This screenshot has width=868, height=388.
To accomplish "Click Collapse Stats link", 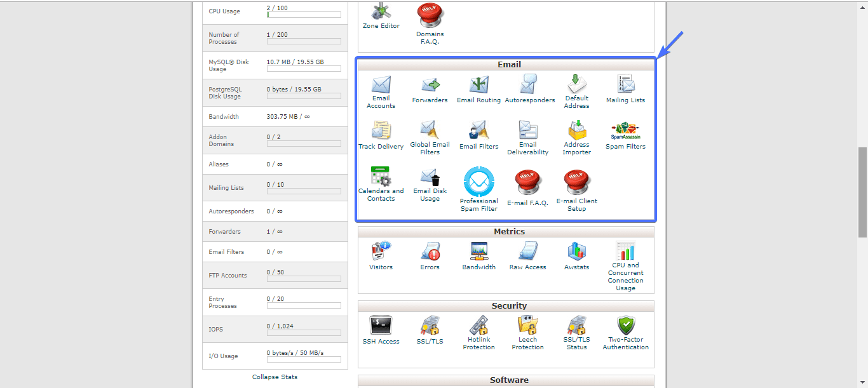I will [275, 377].
